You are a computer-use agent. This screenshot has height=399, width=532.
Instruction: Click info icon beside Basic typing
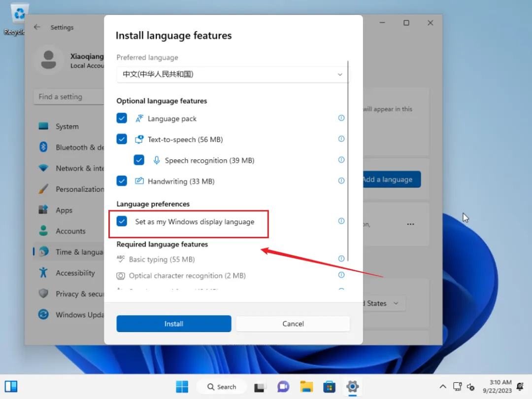(341, 259)
